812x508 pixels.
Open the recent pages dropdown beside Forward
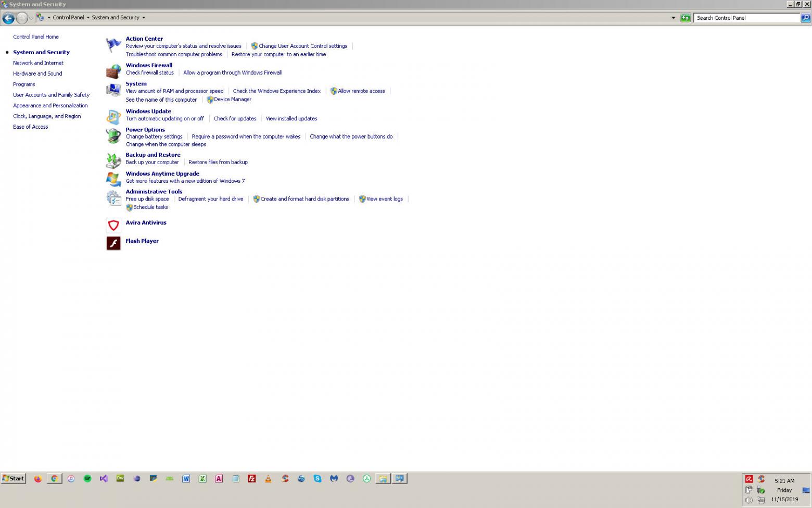31,18
